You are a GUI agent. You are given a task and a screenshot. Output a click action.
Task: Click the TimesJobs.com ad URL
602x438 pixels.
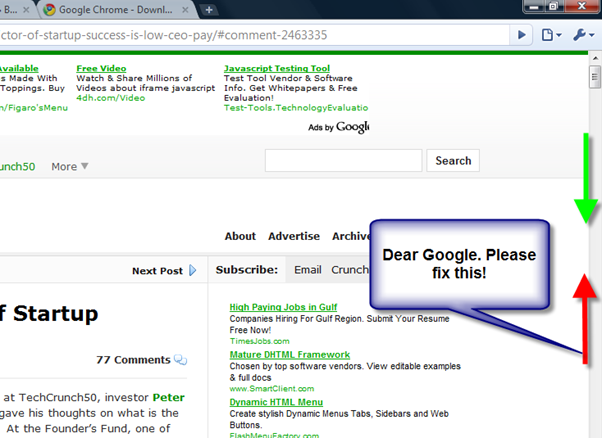point(260,341)
